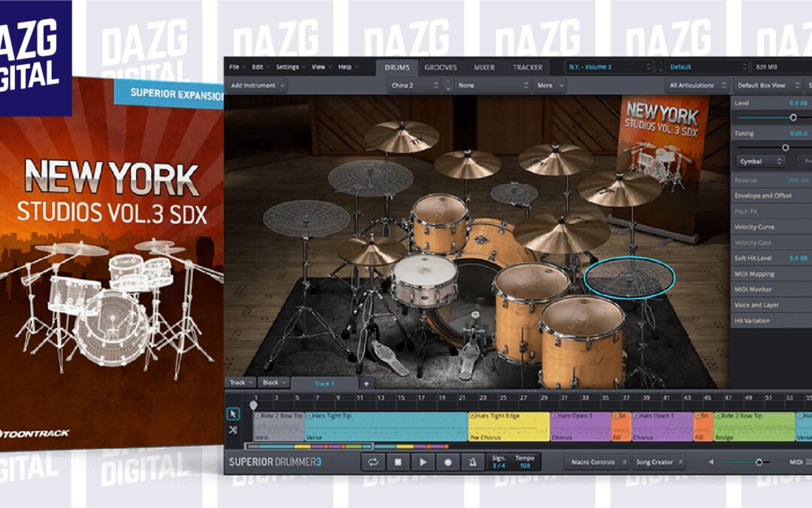Select the rack tom above the kick
Screen dimensions: 812x508
click(x=440, y=223)
